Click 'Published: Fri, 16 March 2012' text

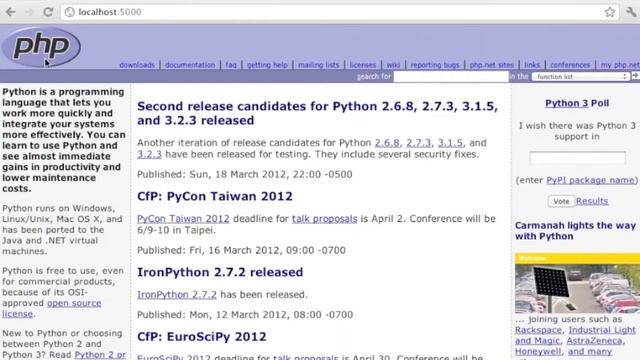pyautogui.click(x=241, y=250)
